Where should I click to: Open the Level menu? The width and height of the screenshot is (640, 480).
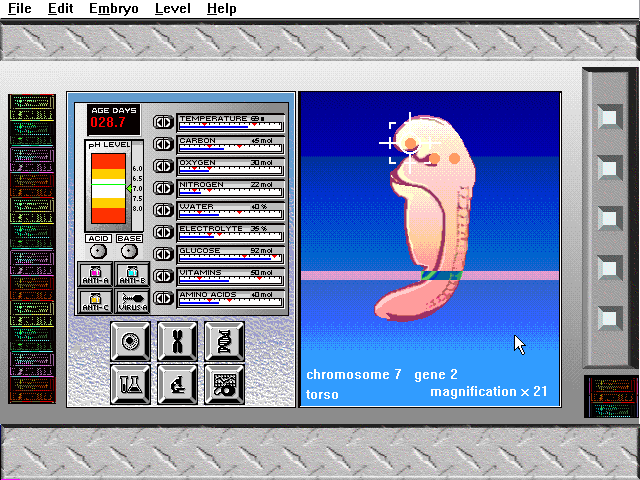172,9
